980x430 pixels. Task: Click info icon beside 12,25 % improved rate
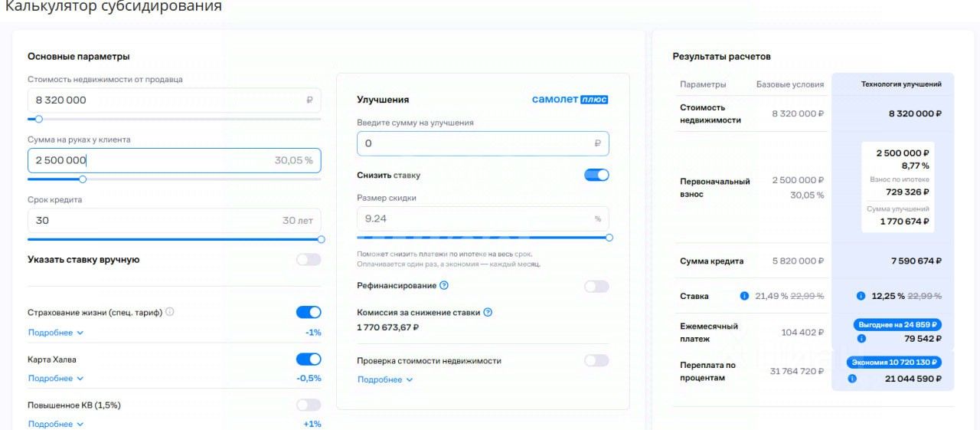point(861,296)
